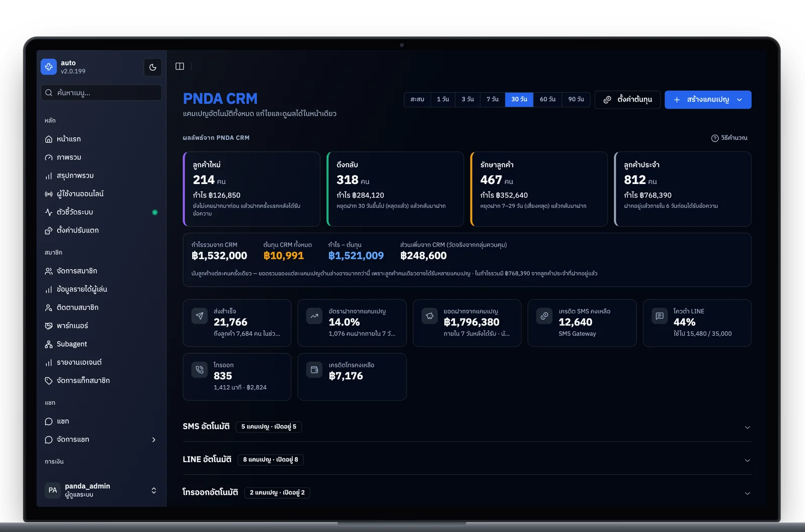Select the 30 วัน time range

tap(519, 100)
